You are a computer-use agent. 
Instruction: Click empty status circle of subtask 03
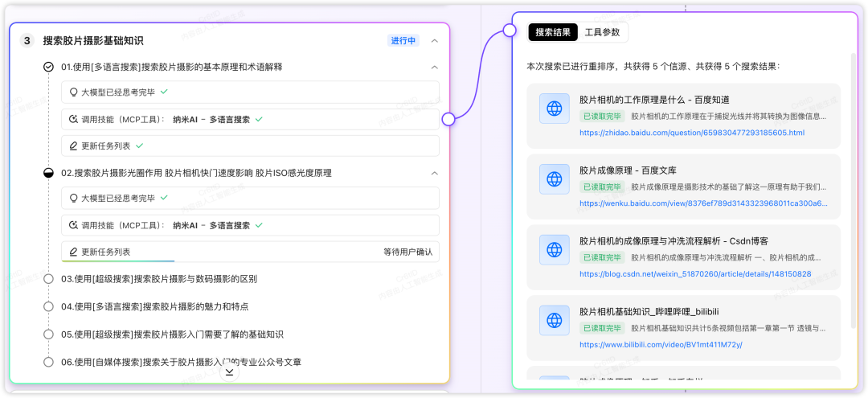pyautogui.click(x=49, y=278)
